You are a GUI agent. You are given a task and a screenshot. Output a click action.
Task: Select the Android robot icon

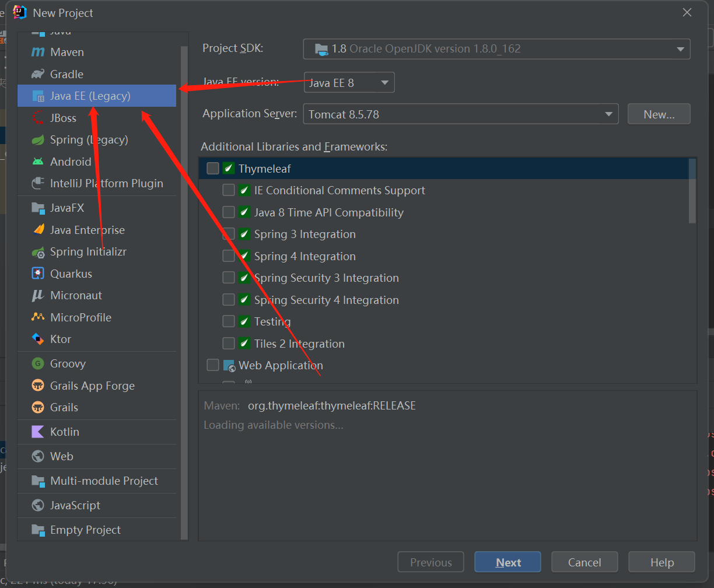click(x=38, y=162)
